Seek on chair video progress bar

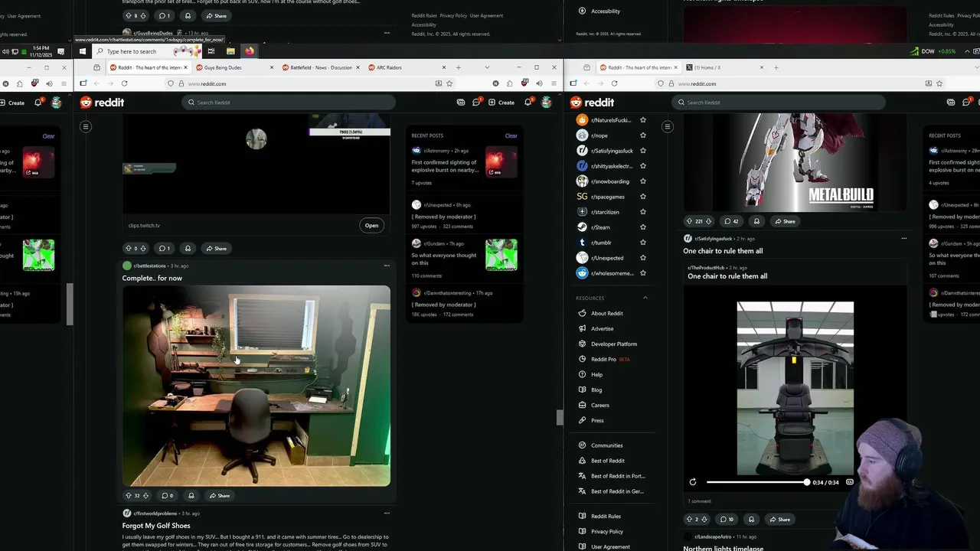(756, 482)
